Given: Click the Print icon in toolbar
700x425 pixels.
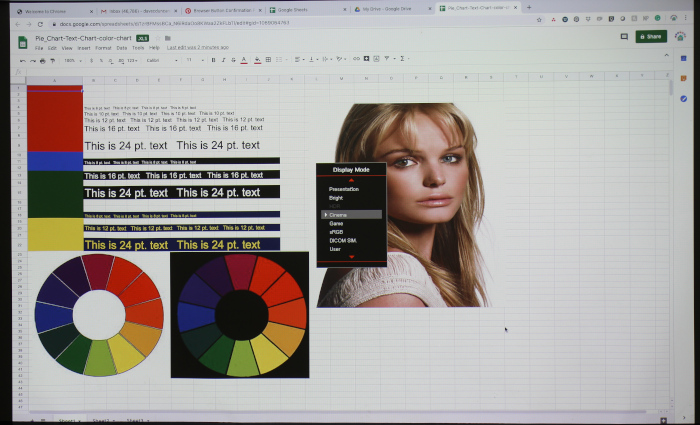Looking at the screenshot, I should [x=43, y=60].
